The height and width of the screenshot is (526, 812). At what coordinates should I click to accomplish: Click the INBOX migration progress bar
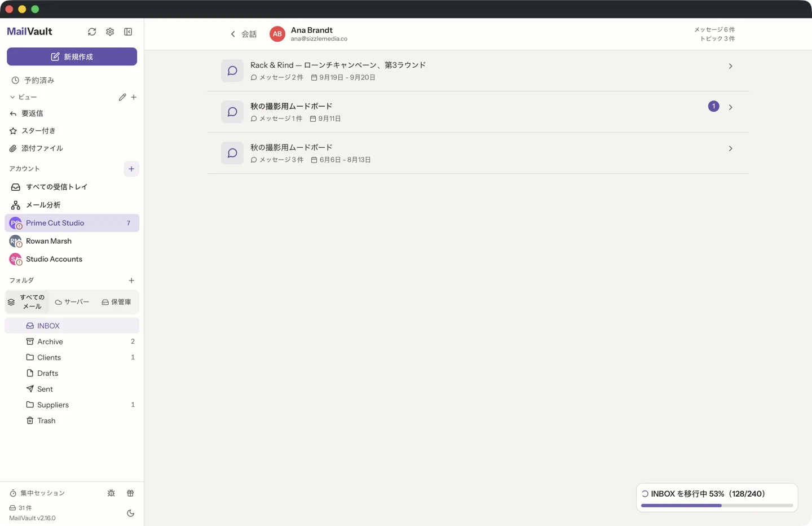(x=717, y=506)
